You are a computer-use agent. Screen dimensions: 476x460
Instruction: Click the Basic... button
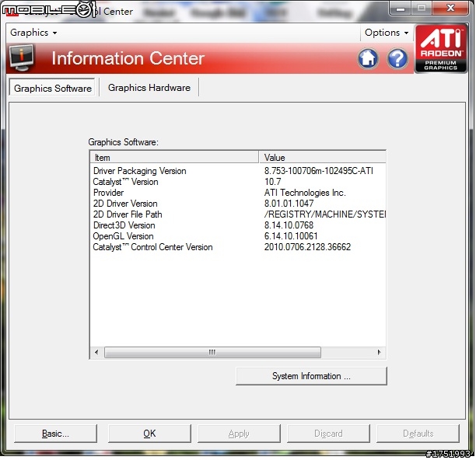(55, 434)
